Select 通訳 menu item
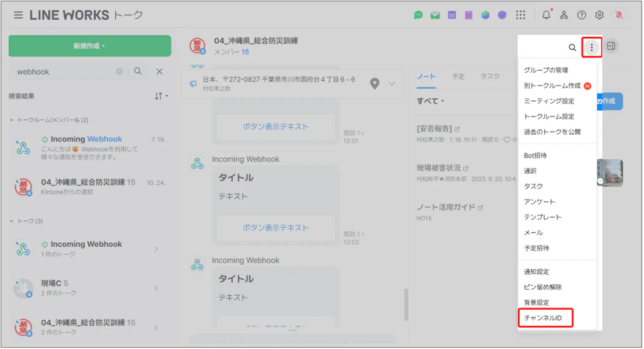644x349 pixels. [530, 171]
